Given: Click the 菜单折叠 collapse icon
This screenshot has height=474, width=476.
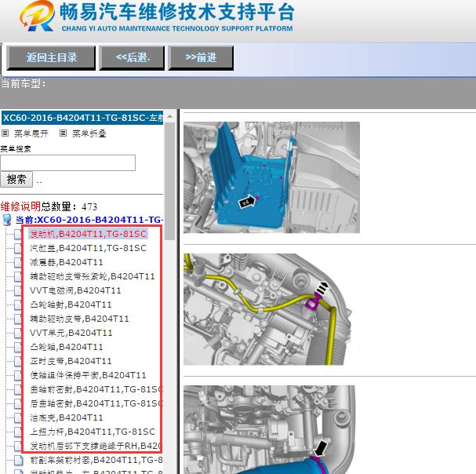Looking at the screenshot, I should coord(63,133).
